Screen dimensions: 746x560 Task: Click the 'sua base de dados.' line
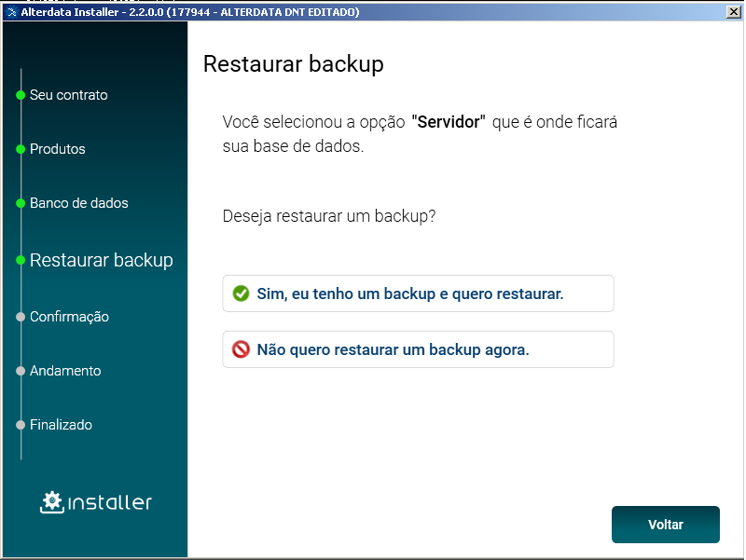293,146
